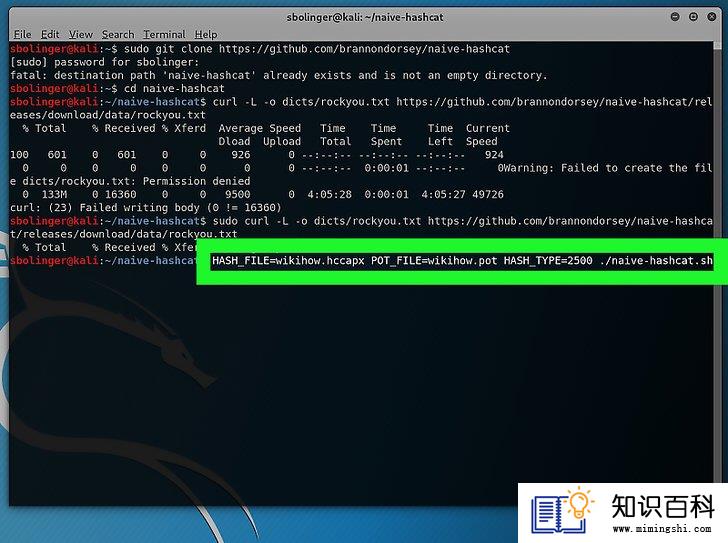Click the 'Average Speed' column header text

coord(260,128)
